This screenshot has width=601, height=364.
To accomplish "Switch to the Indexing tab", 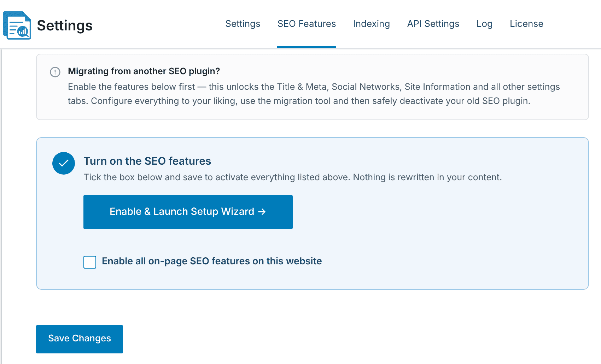I will click(372, 24).
